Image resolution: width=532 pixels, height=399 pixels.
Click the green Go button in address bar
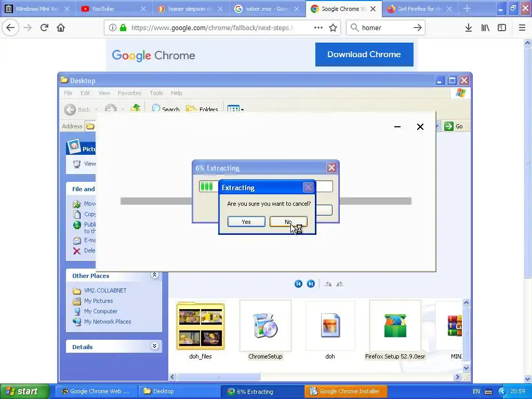pyautogui.click(x=454, y=126)
